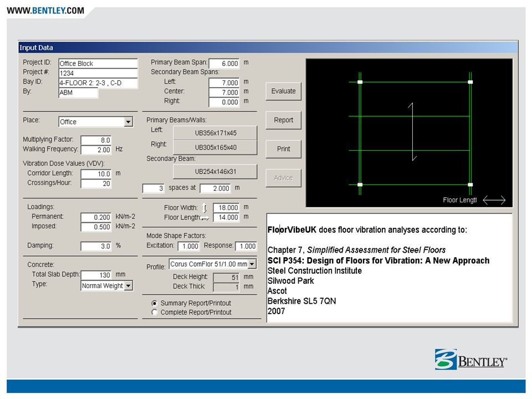Edit the Primary Beam Span value
The height and width of the screenshot is (399, 532).
click(x=224, y=63)
